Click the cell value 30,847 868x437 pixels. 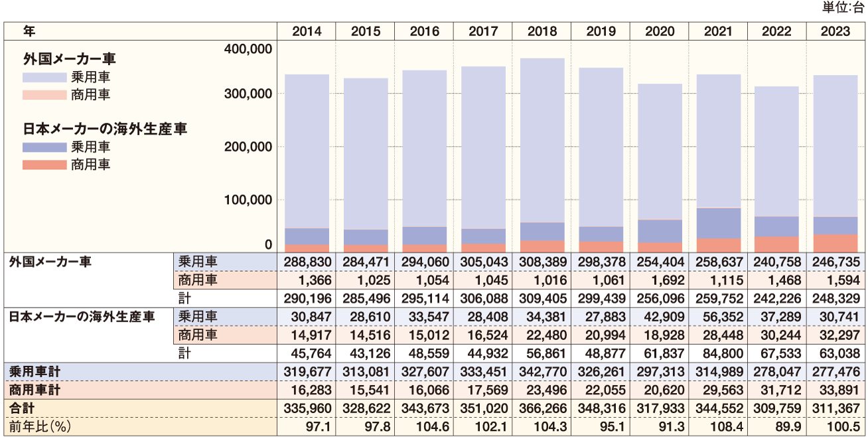click(313, 317)
